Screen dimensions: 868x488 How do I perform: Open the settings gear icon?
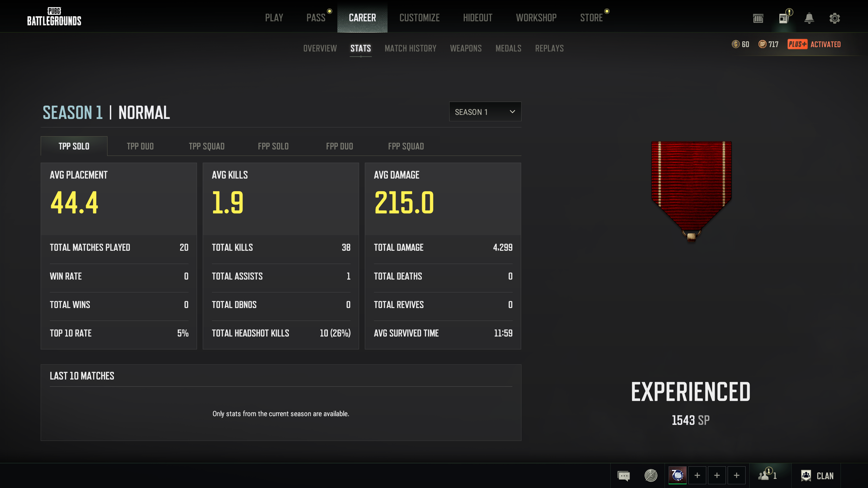(x=834, y=18)
